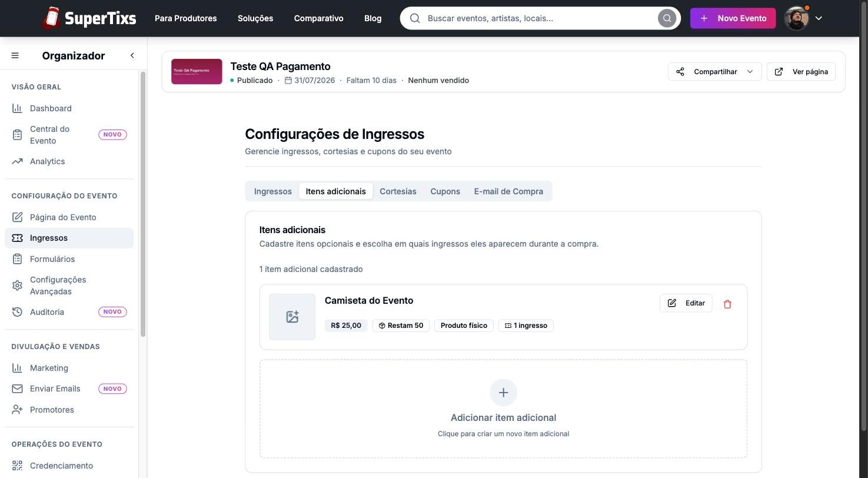868x478 pixels.
Task: Open Soluções in the top navigation
Action: tap(255, 18)
